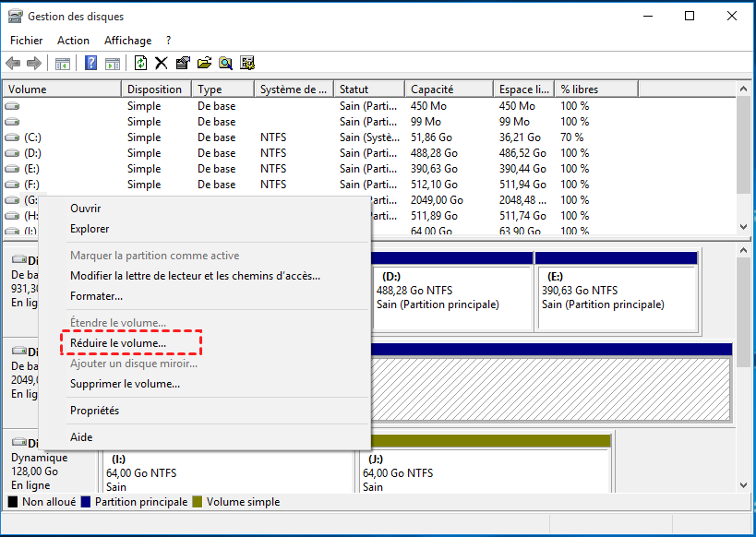Sort by the Capacité column header
Viewport: 756px width, 537px height.
coord(449,89)
